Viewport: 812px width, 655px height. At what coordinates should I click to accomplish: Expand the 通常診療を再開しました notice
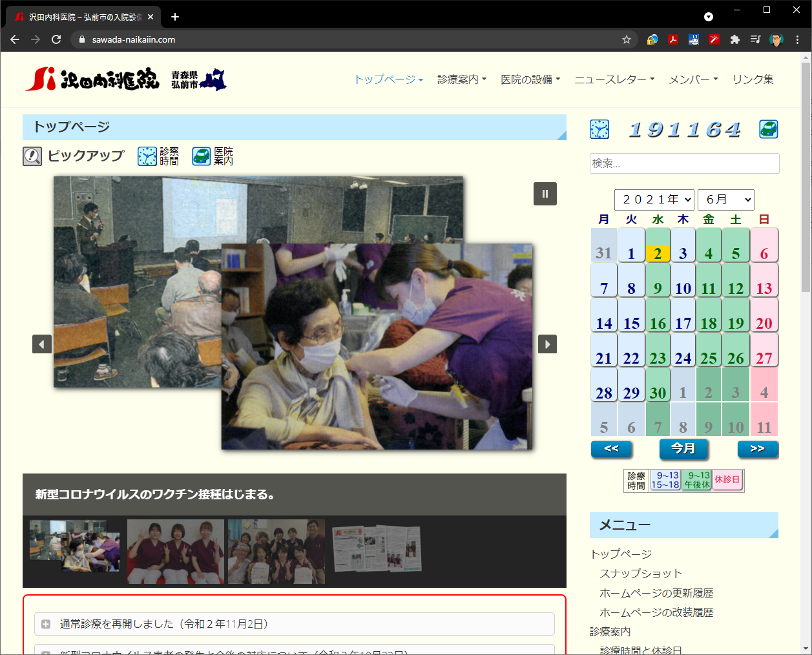pyautogui.click(x=294, y=624)
